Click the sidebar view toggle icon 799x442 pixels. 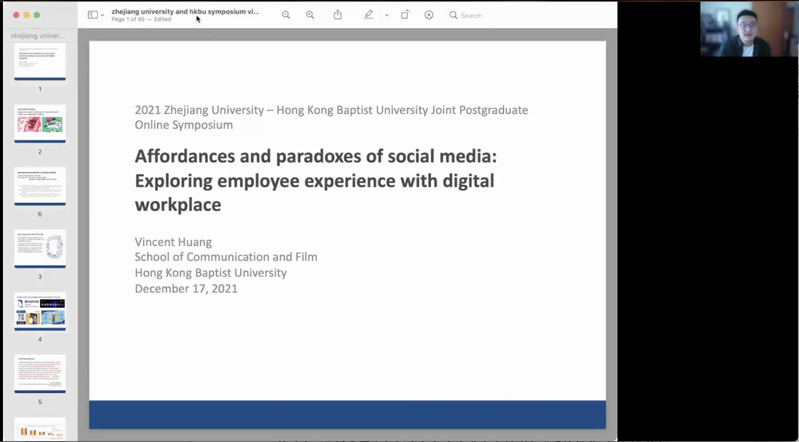(92, 15)
